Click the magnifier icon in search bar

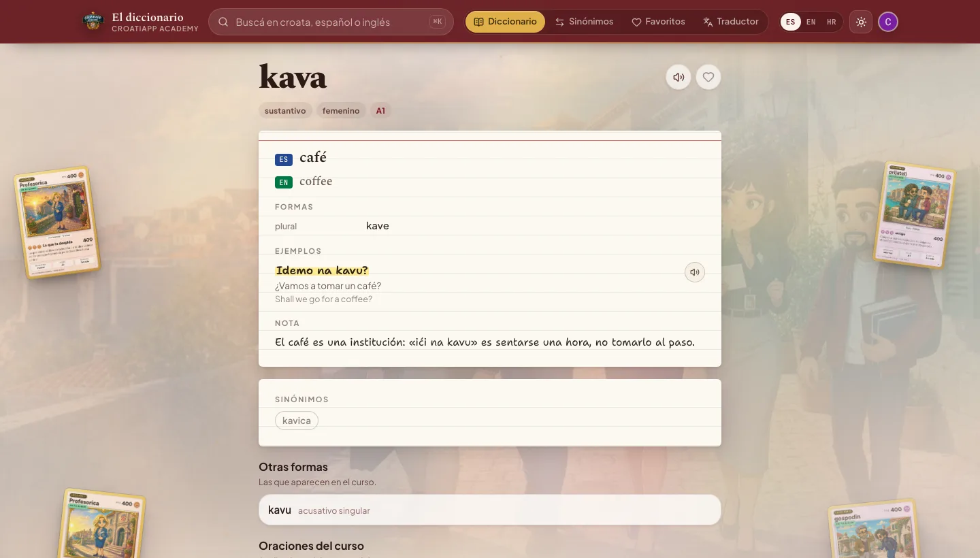click(x=223, y=22)
